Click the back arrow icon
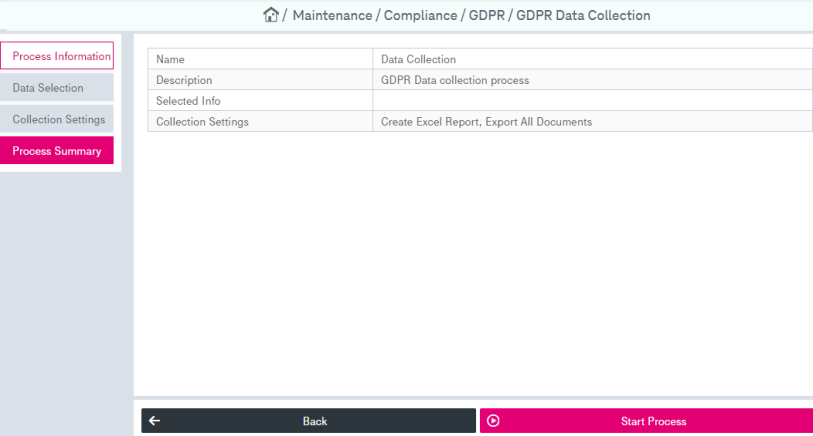This screenshot has width=813, height=436. coord(155,421)
